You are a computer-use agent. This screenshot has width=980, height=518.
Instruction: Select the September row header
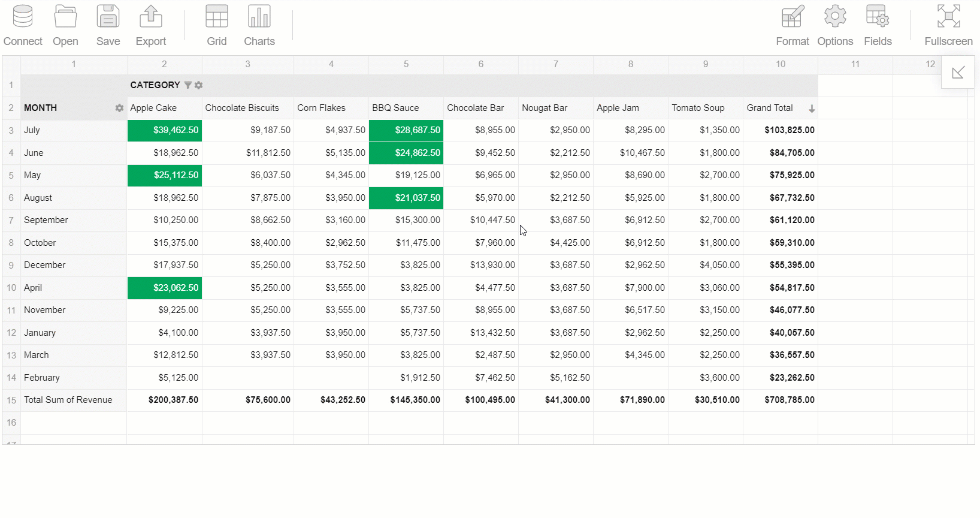pyautogui.click(x=74, y=220)
